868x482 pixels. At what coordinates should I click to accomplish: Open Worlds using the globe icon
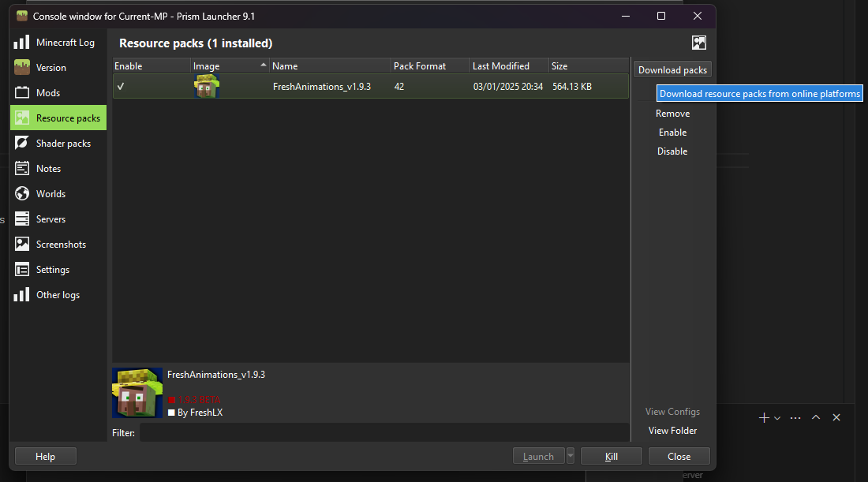click(x=22, y=194)
